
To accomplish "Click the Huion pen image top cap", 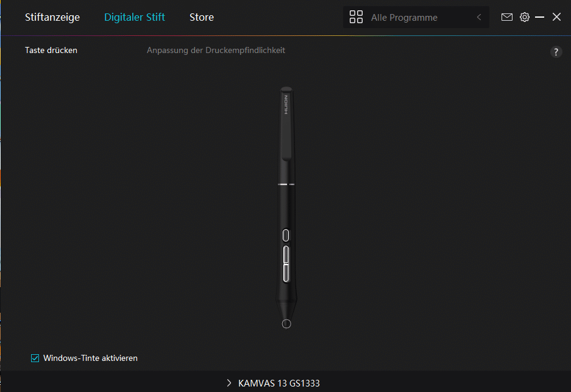I will [286, 89].
